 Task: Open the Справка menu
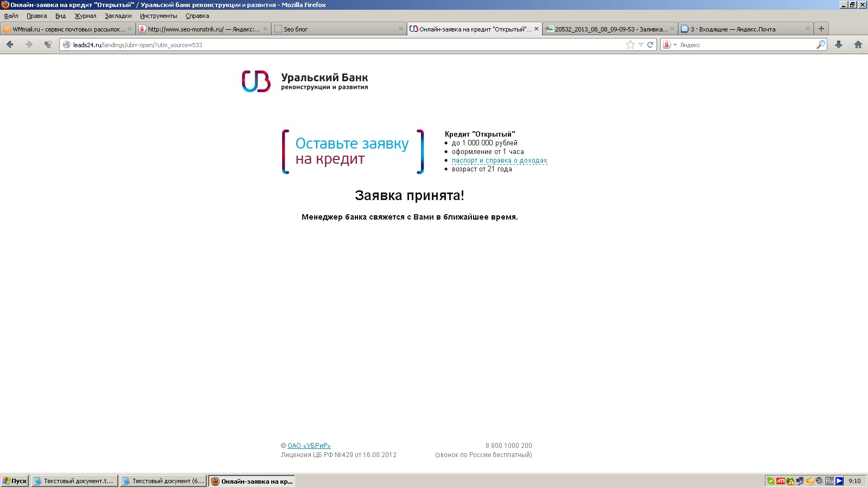point(197,16)
